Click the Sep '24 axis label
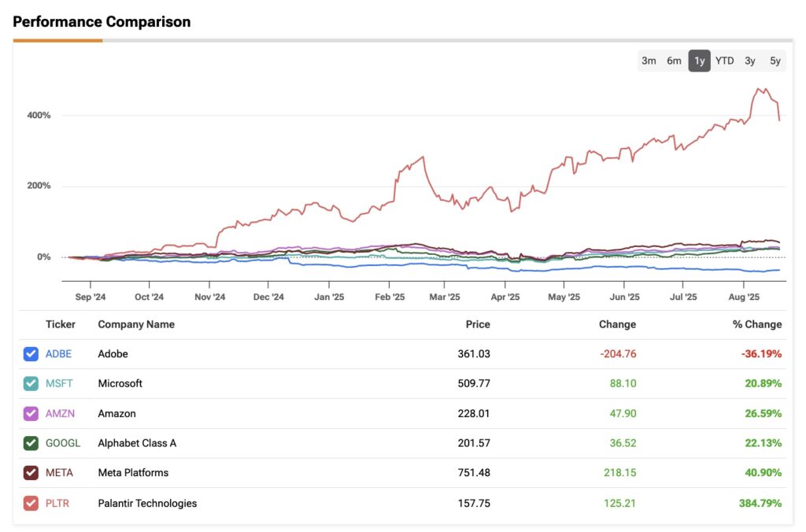Viewport: 806px width, 532px height. (91, 297)
